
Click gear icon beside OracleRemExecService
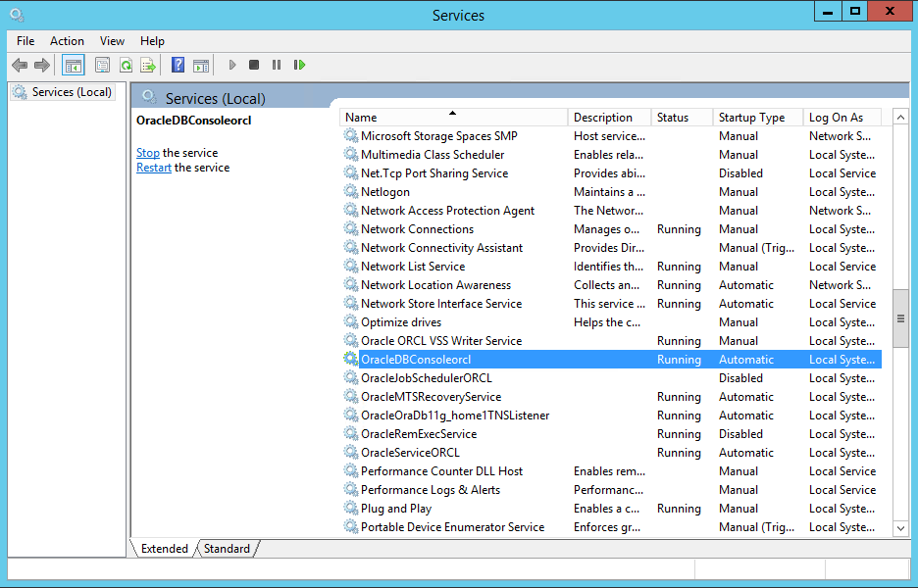(351, 433)
